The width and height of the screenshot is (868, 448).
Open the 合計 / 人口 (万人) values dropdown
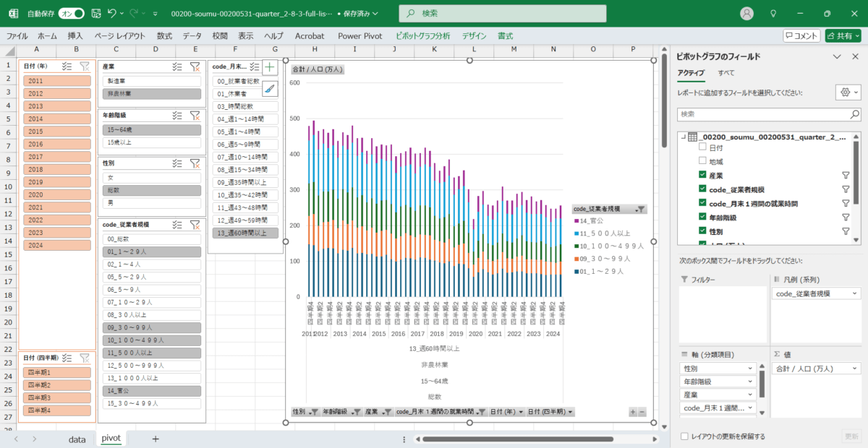pyautogui.click(x=855, y=369)
